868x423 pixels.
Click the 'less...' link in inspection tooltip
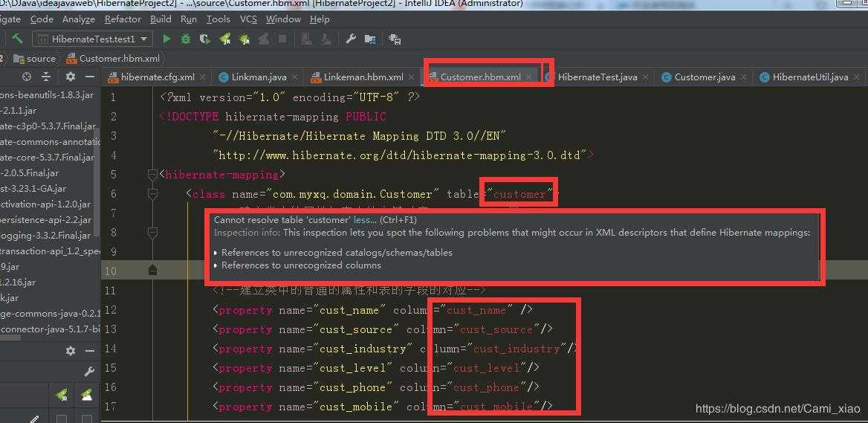pos(365,220)
